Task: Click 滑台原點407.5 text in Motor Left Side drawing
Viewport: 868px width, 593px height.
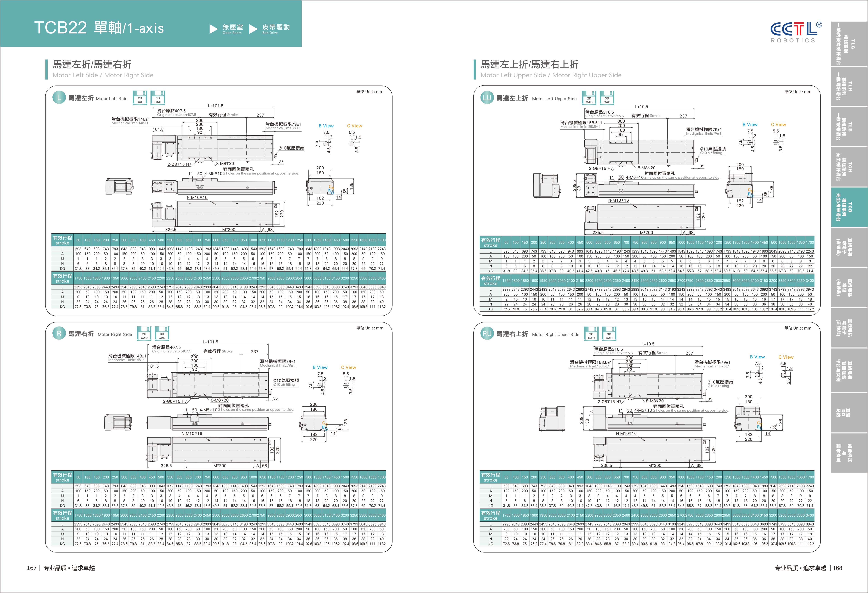Action: click(171, 111)
